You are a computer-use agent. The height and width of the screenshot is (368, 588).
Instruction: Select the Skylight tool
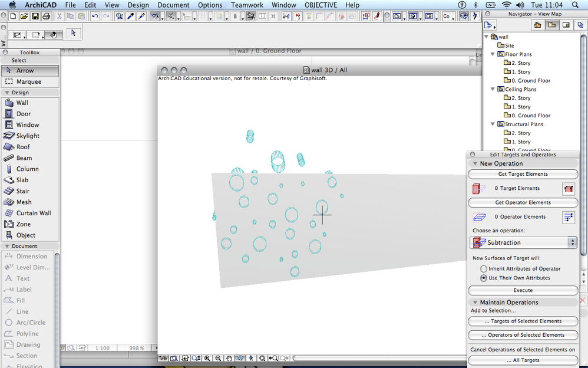coord(30,136)
